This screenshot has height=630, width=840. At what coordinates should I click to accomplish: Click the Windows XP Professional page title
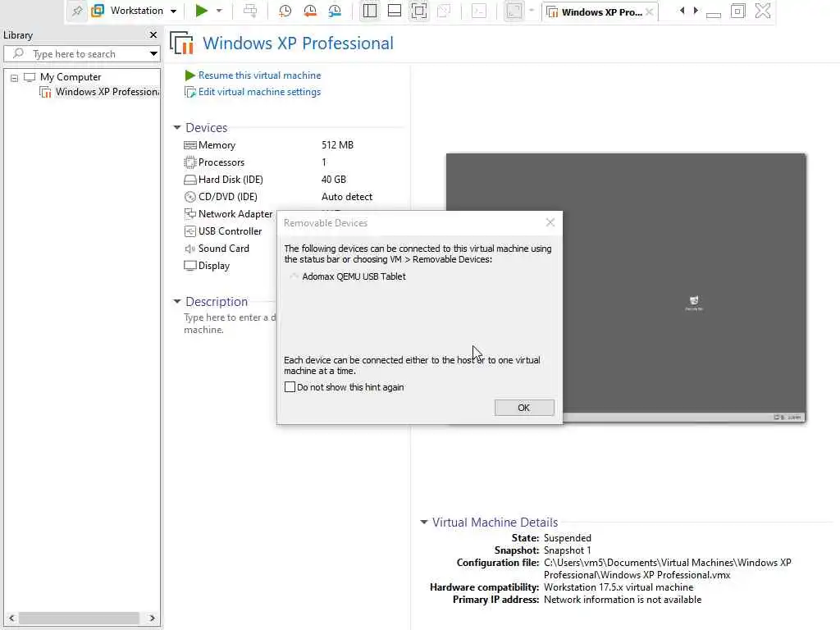pyautogui.click(x=298, y=43)
